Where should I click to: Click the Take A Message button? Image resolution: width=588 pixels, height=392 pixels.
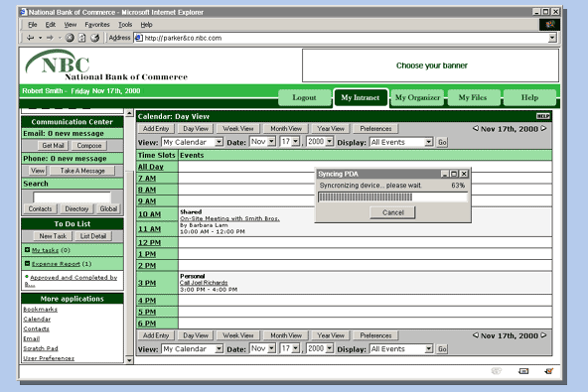pyautogui.click(x=82, y=171)
